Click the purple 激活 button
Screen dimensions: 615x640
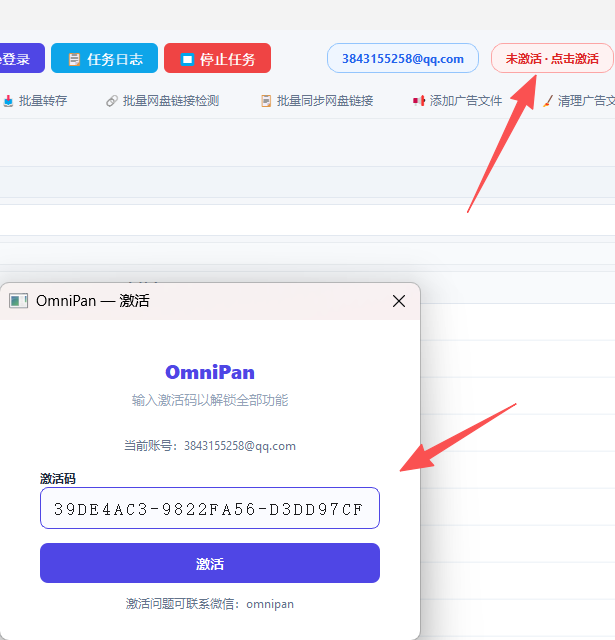pyautogui.click(x=210, y=563)
